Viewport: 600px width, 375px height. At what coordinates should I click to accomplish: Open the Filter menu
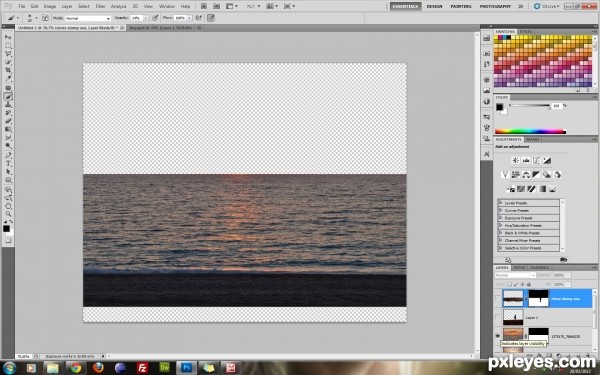pos(100,6)
